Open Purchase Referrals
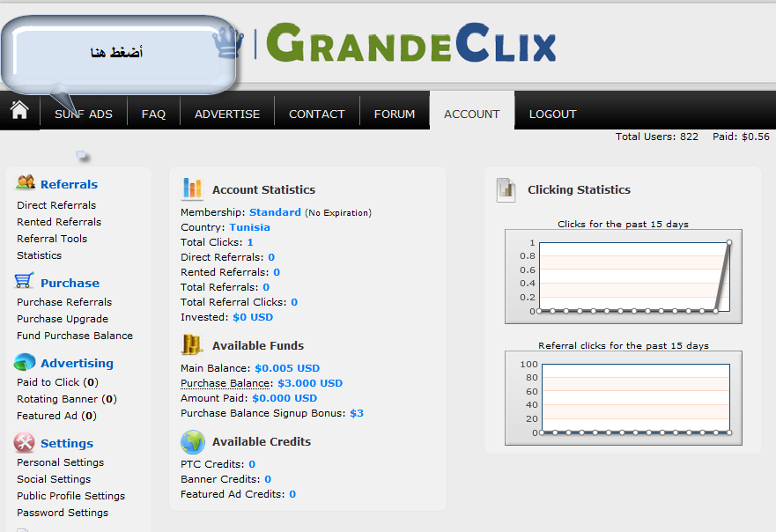The height and width of the screenshot is (532, 776). 64,302
